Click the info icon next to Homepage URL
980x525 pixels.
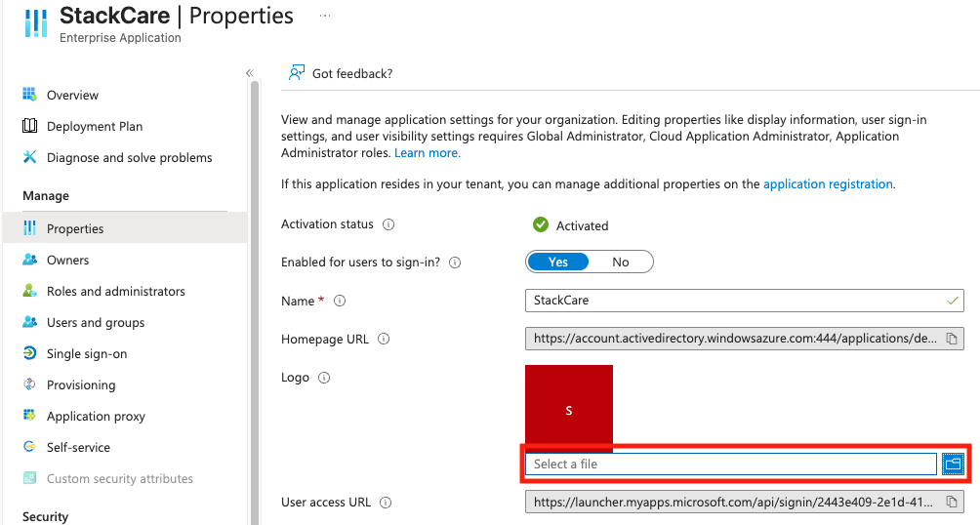pos(384,339)
